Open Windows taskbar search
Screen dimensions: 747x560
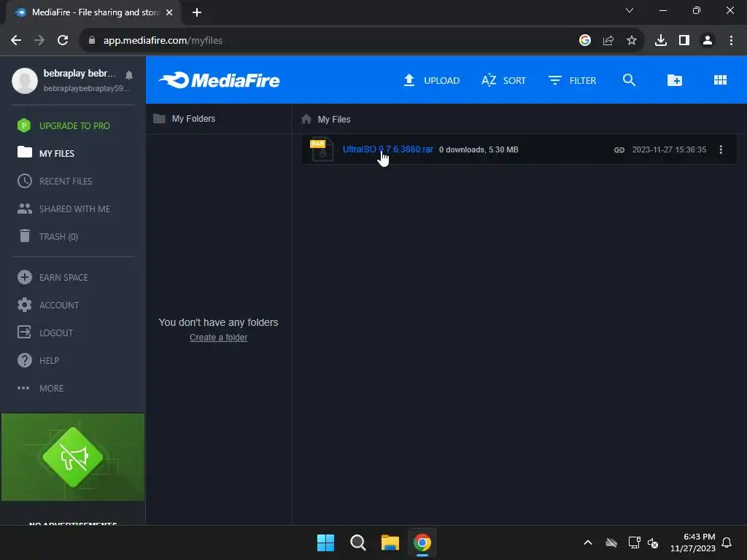coord(357,542)
